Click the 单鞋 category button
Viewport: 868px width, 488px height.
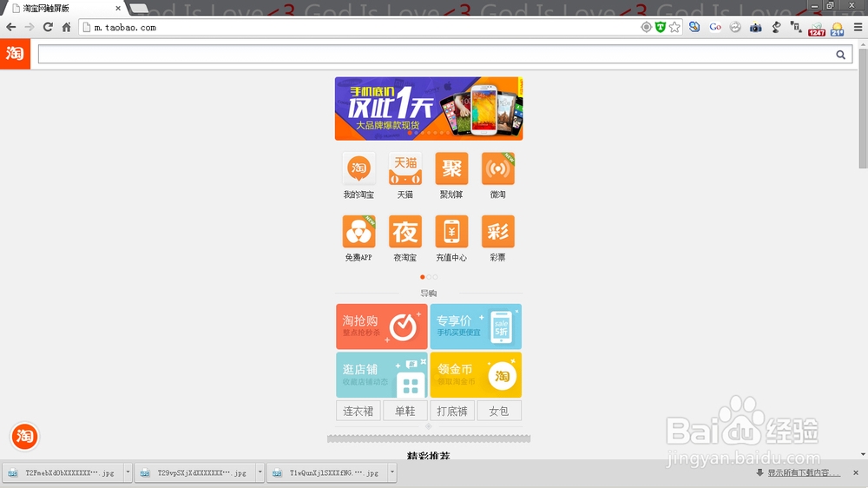[x=405, y=411]
